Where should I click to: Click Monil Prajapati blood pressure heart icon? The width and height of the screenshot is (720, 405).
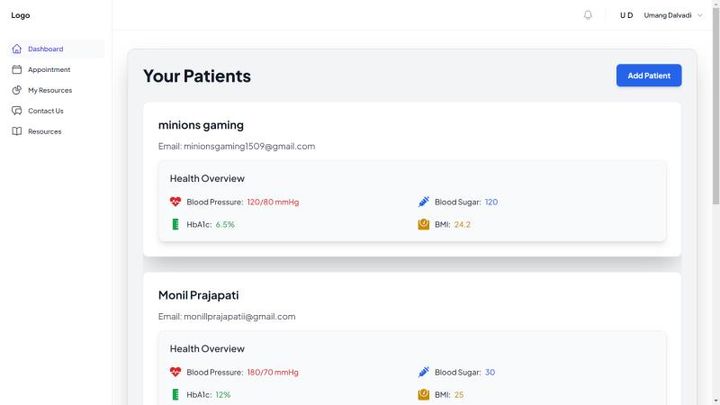point(175,372)
